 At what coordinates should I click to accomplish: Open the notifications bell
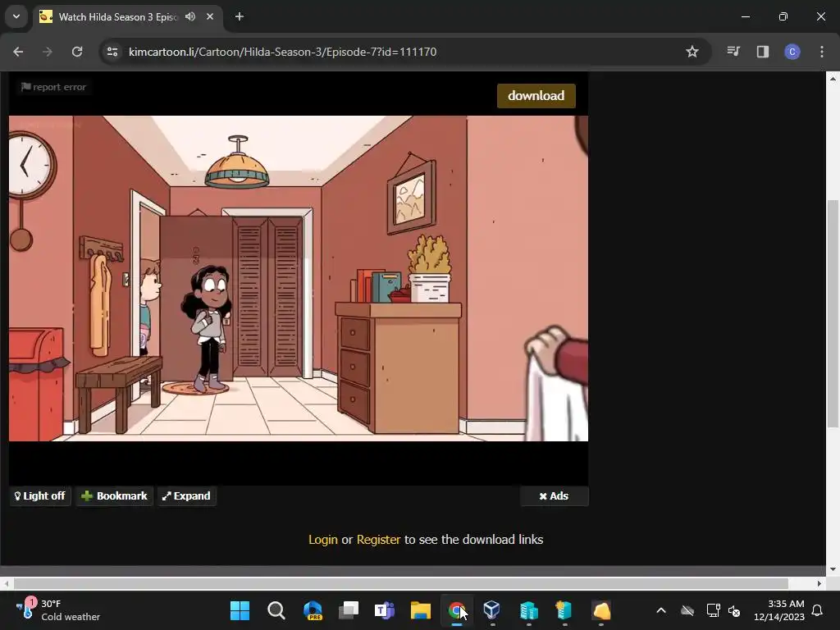pyautogui.click(x=818, y=610)
